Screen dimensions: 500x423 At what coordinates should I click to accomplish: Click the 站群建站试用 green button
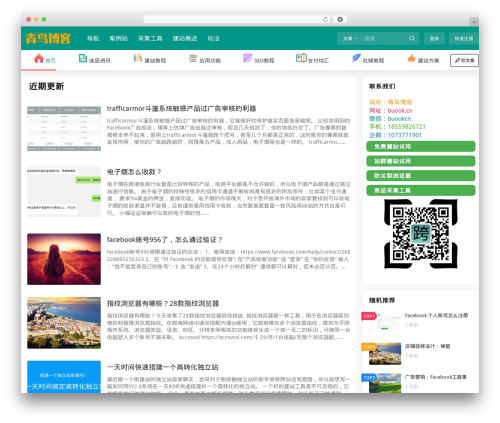pos(421,161)
